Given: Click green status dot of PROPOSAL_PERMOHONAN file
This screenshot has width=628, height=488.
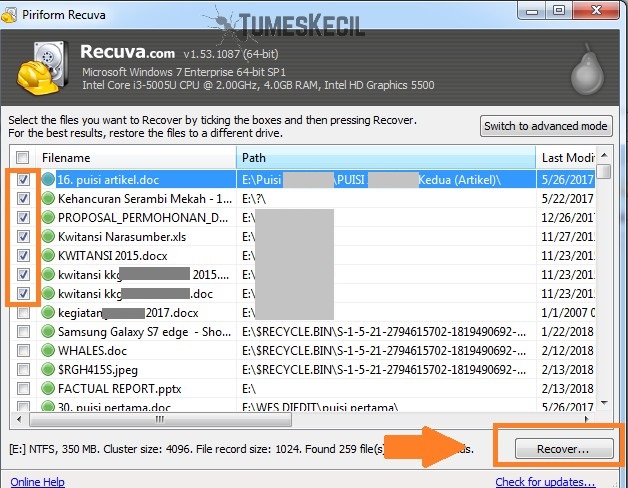Looking at the screenshot, I should [48, 218].
